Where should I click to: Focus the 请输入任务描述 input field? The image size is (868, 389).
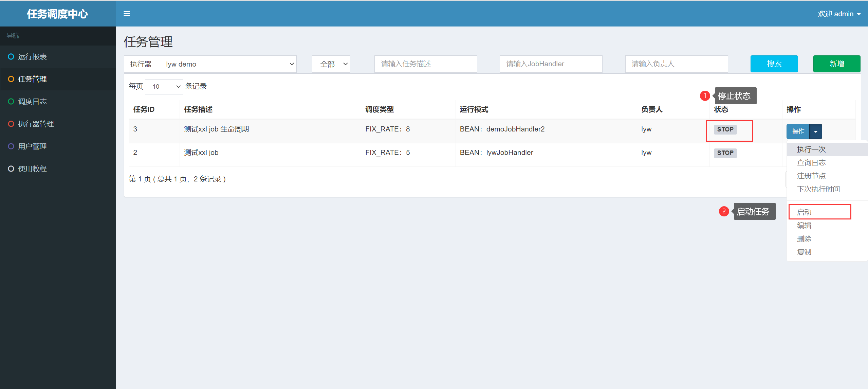(426, 64)
